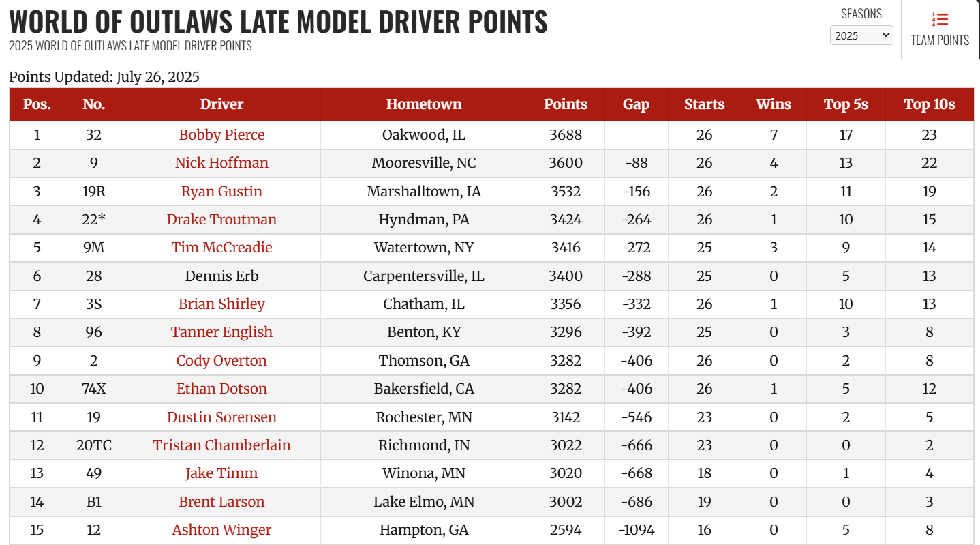Screen dimensions: 980x545
Task: Click Tanner English's name link
Action: click(221, 332)
